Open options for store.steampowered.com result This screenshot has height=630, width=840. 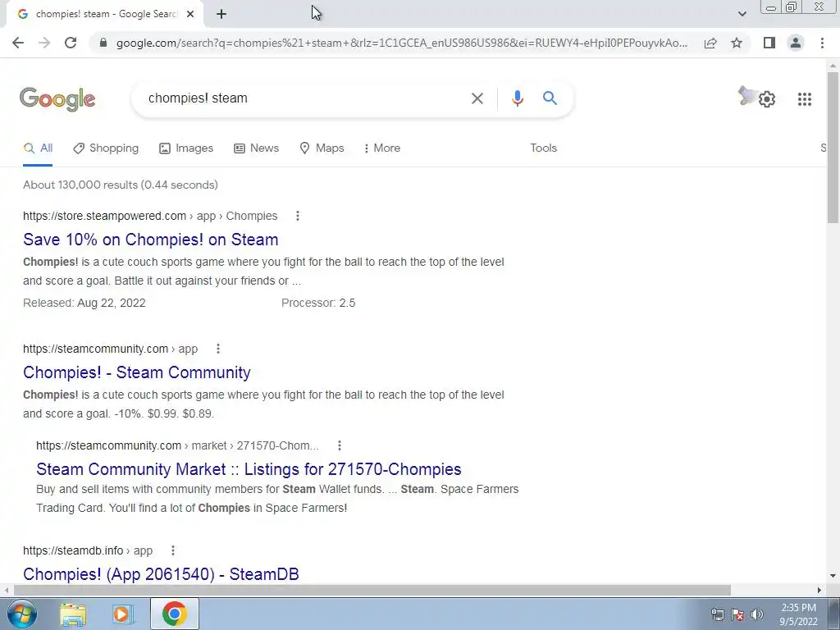297,216
